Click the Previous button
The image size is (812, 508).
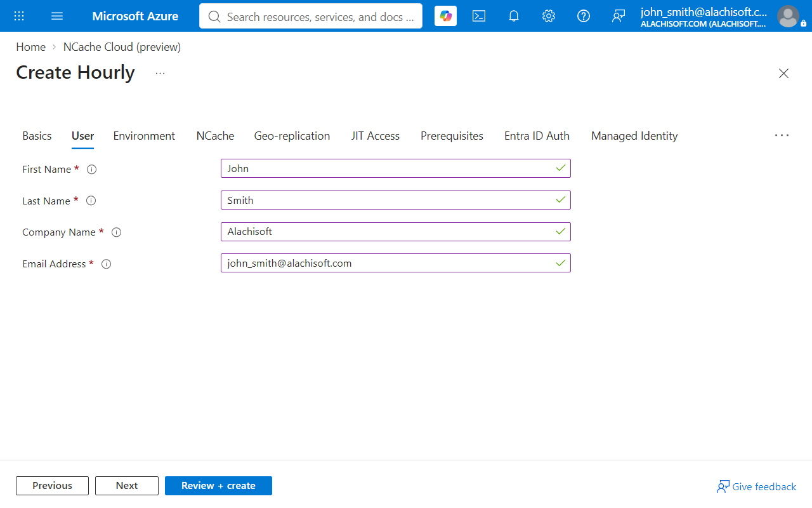(x=53, y=486)
